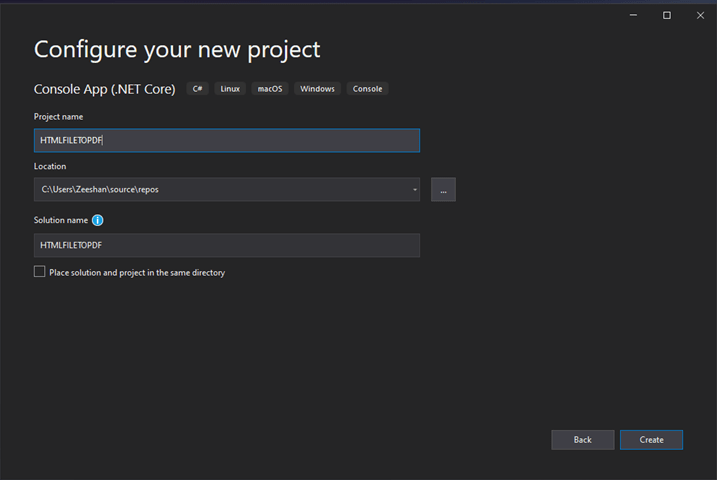Open the Location dropdown arrow
Viewport: 717px width, 480px height.
pos(415,190)
